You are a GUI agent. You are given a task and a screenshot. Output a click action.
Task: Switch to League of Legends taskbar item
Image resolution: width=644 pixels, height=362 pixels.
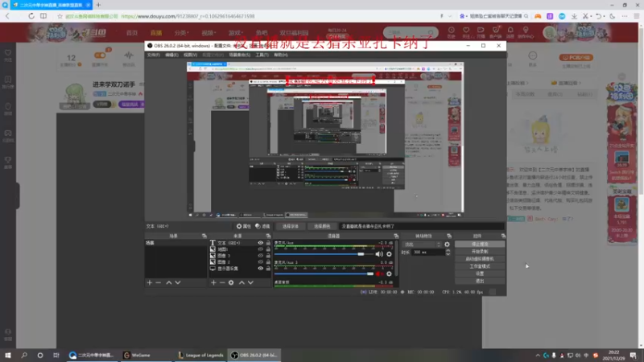click(200, 356)
